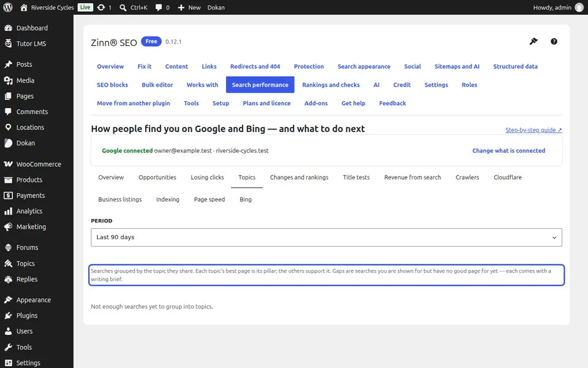Open Dashboard via its gauge icon
588x368 pixels.
pyautogui.click(x=8, y=28)
